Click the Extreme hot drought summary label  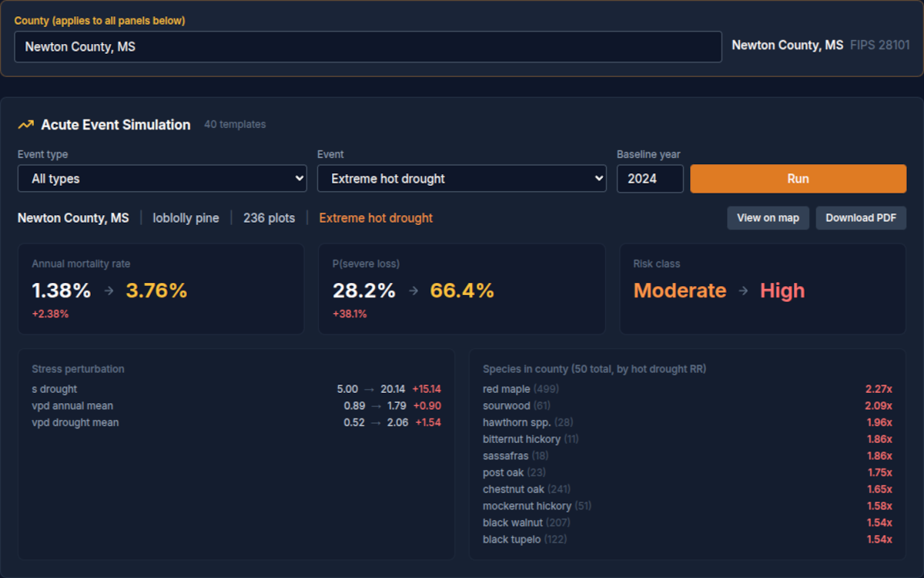(376, 218)
